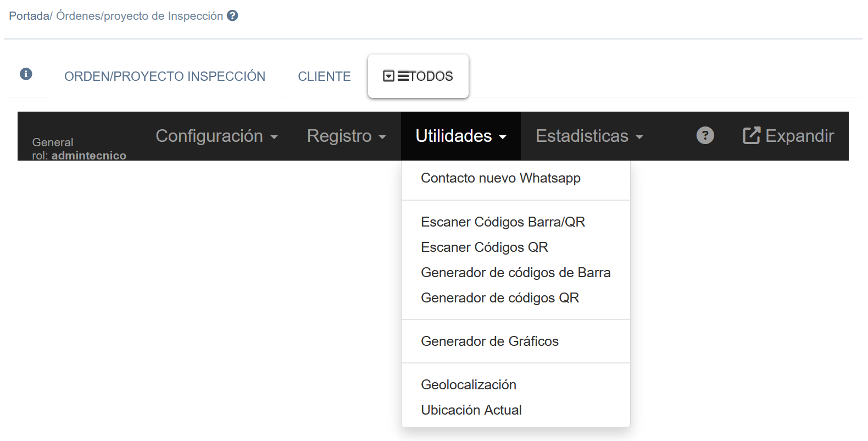Select Geolocalización from Utilidades menu
868x441 pixels.
(468, 385)
